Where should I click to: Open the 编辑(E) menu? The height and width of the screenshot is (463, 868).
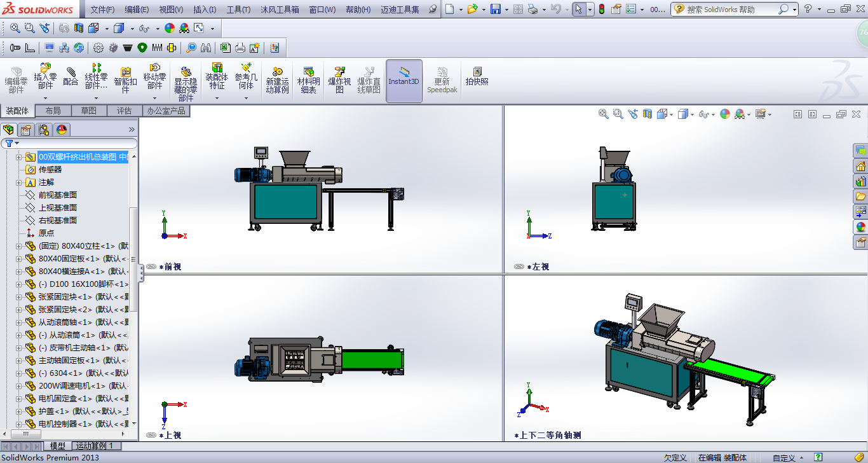137,10
